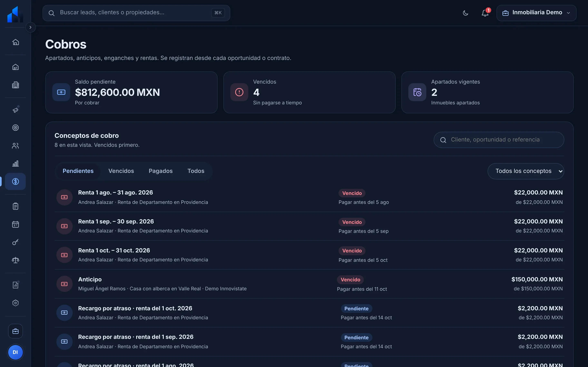588x367 pixels.
Task: Click the notifications bell icon
Action: pos(485,13)
